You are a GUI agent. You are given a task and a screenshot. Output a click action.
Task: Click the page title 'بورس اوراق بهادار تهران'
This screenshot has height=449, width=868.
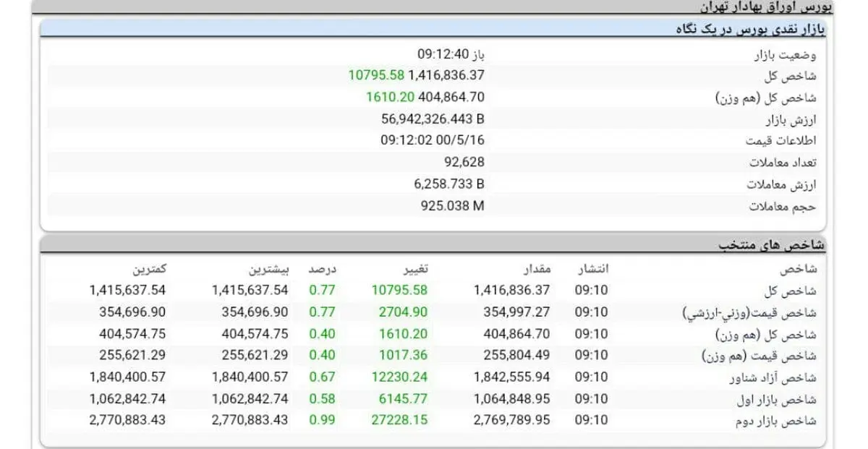click(767, 6)
